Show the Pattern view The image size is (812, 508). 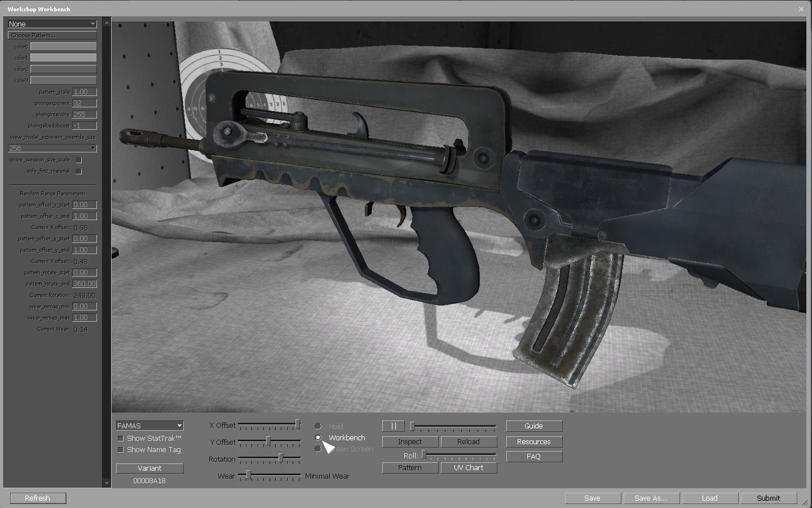[410, 468]
